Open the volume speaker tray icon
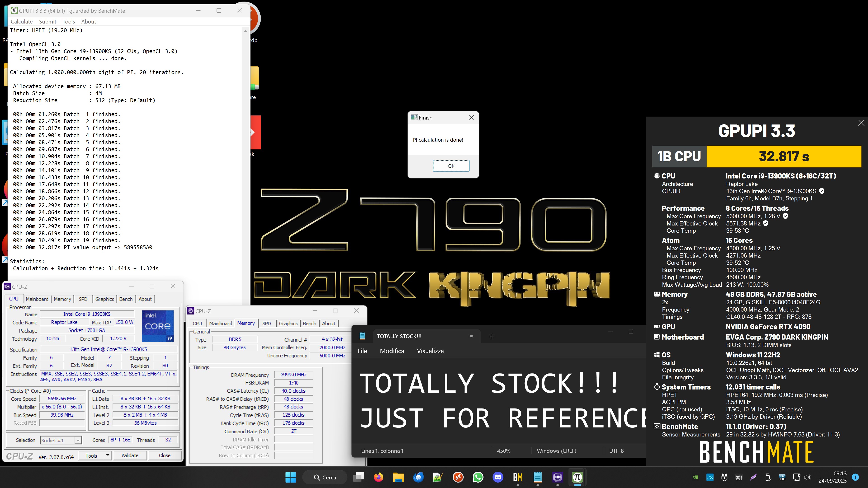868x488 pixels. 807,477
